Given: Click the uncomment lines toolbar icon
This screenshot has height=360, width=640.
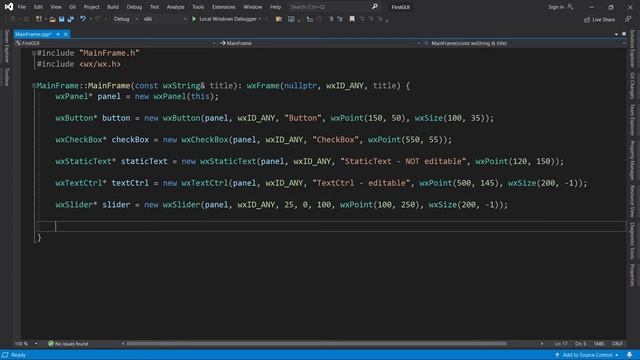Looking at the screenshot, I should (340, 19).
